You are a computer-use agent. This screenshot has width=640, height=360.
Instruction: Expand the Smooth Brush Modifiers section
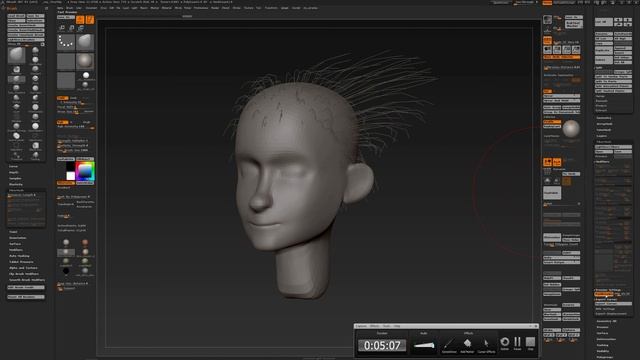tap(27, 280)
